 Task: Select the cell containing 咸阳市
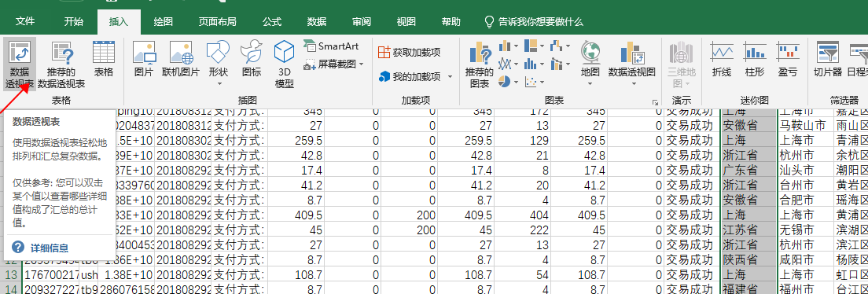(x=804, y=259)
